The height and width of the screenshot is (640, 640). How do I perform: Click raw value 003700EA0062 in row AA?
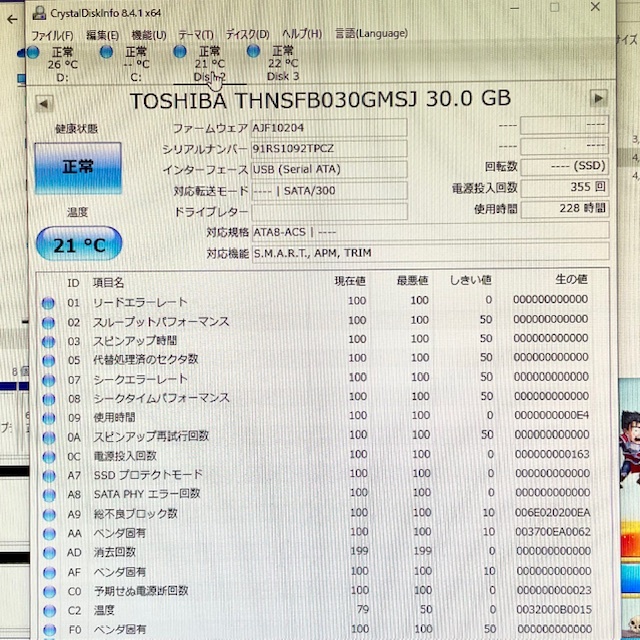(x=553, y=532)
